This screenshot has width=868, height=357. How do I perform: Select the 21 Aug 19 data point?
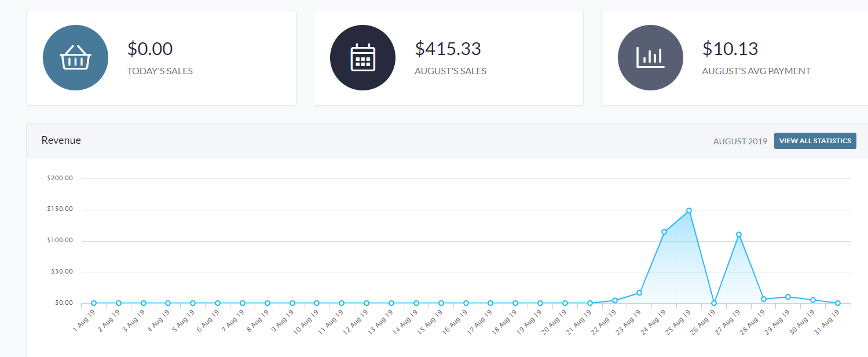(x=589, y=303)
